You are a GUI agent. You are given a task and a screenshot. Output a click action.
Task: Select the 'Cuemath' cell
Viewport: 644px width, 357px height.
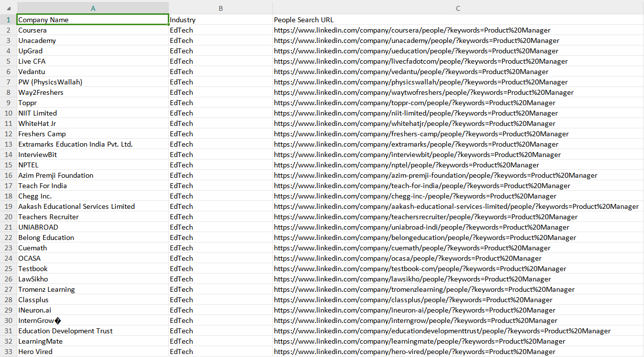coord(93,248)
